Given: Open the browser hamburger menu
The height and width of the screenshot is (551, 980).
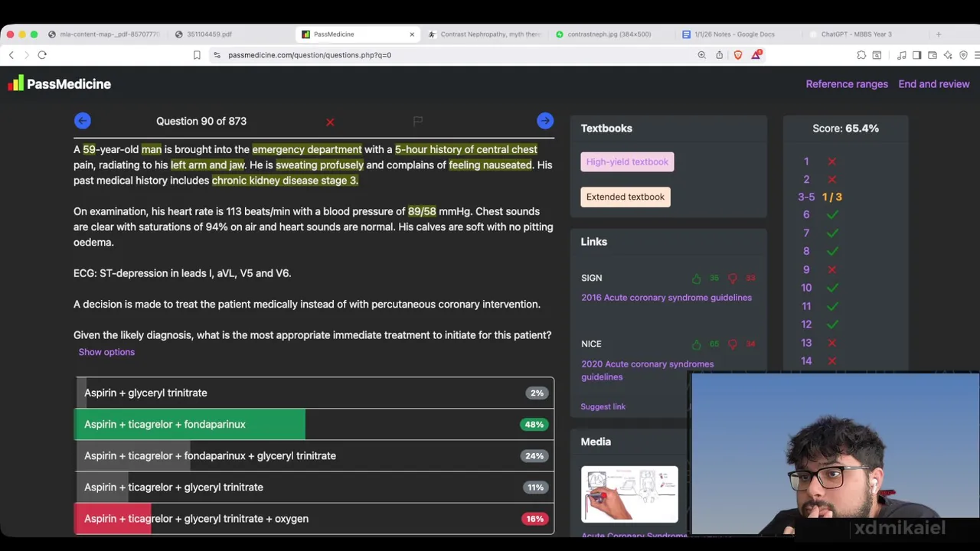Looking at the screenshot, I should (x=977, y=55).
